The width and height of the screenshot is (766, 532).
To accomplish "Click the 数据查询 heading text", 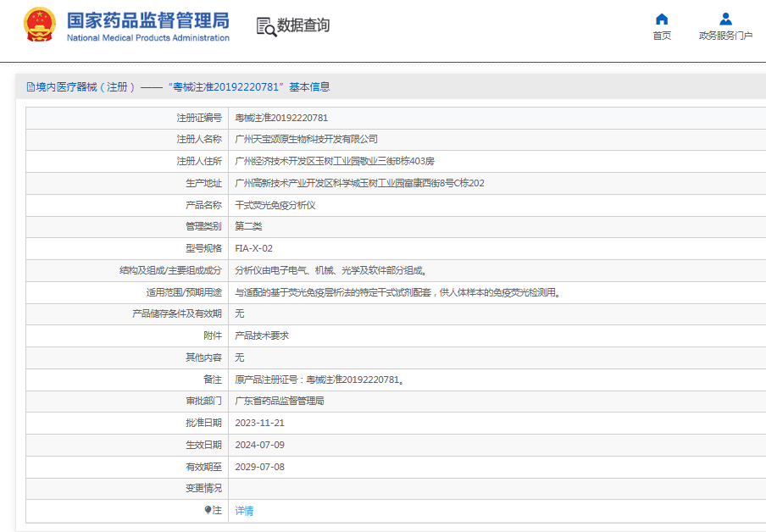I will pyautogui.click(x=303, y=25).
